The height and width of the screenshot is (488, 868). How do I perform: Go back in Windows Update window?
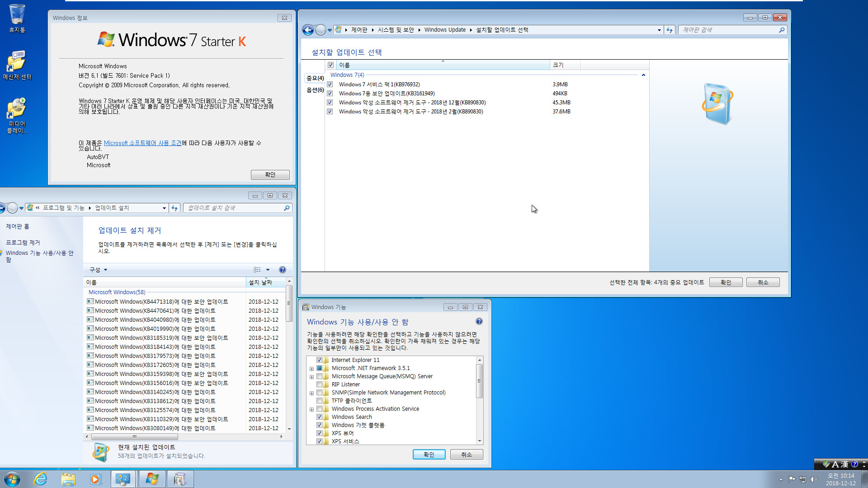click(x=308, y=30)
